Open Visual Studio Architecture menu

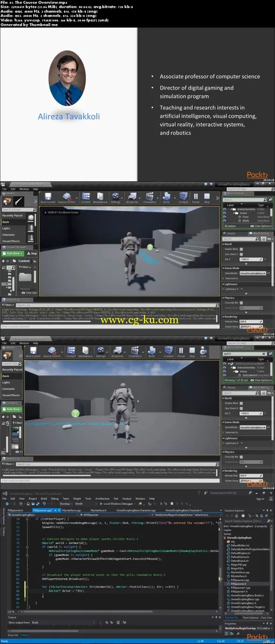tap(103, 499)
